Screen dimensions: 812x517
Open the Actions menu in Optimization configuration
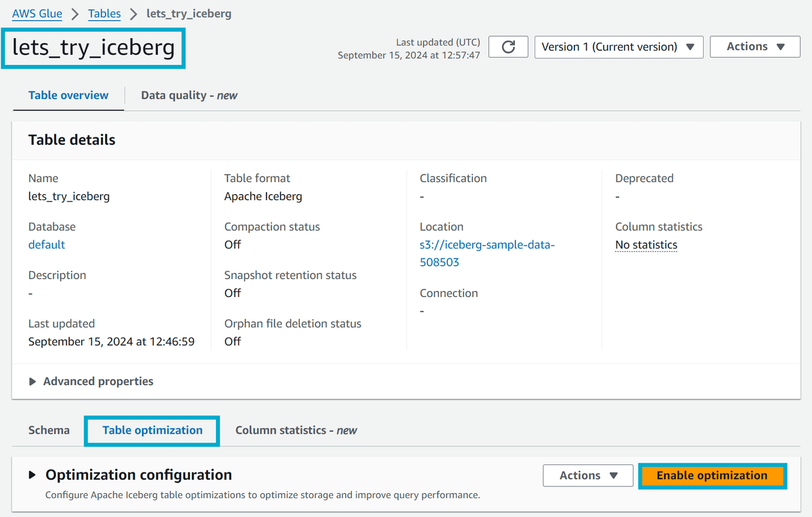[587, 475]
